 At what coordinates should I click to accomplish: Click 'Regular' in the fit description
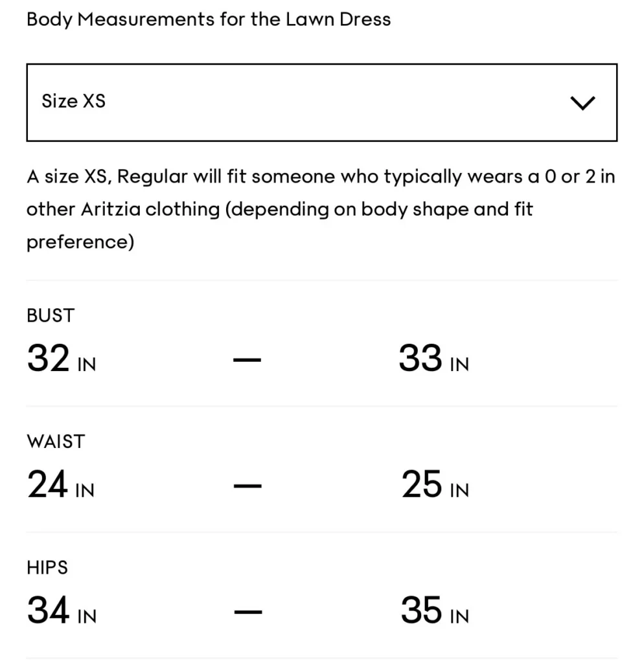point(152,177)
